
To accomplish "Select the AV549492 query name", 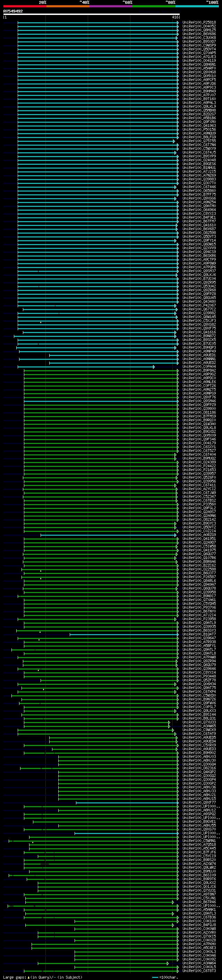I will coord(13,11).
